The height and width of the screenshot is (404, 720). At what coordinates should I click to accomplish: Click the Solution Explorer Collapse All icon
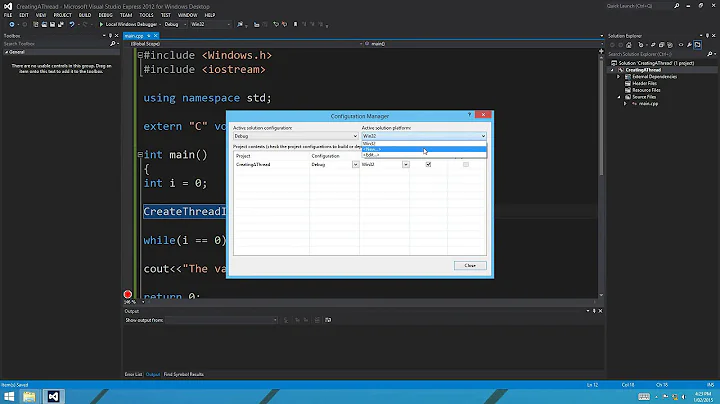[x=662, y=45]
